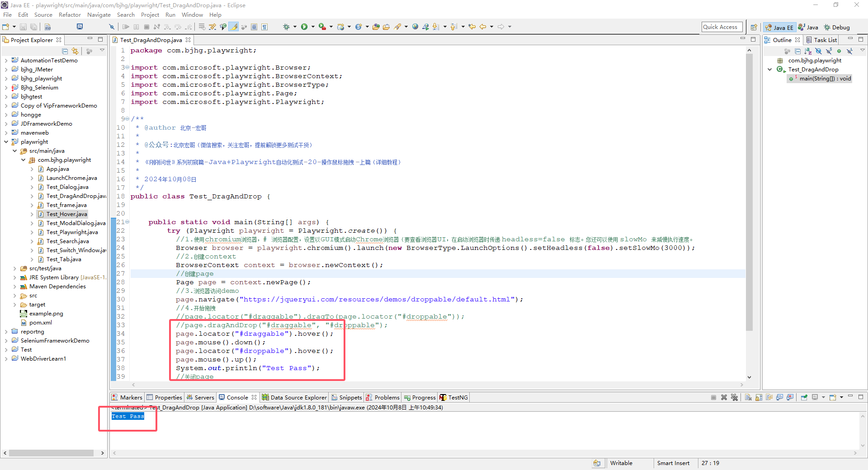Click the Debug bug icon in toolbar

tap(286, 27)
